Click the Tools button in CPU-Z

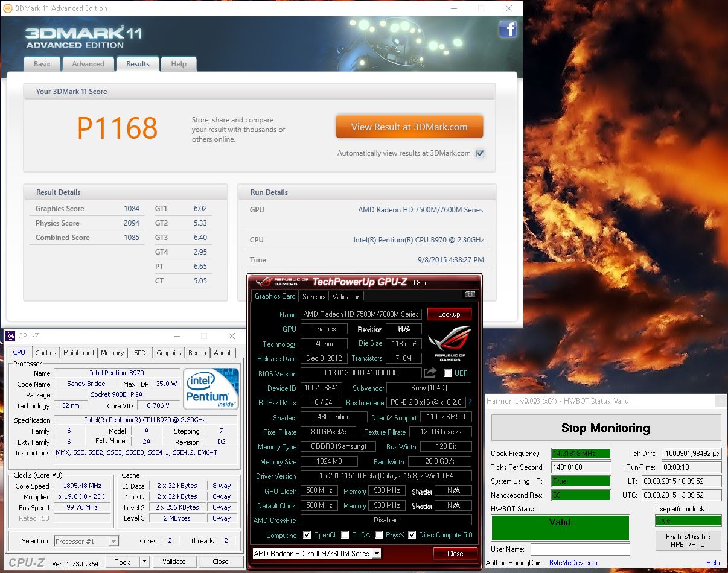click(x=123, y=562)
